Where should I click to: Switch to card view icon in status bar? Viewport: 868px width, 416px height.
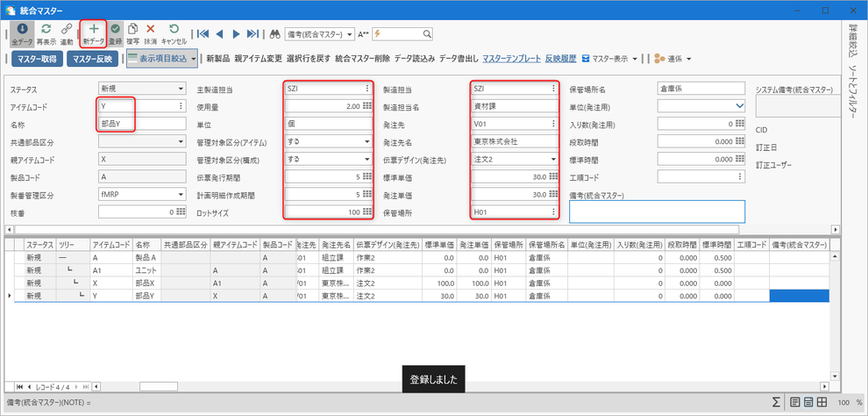795,402
